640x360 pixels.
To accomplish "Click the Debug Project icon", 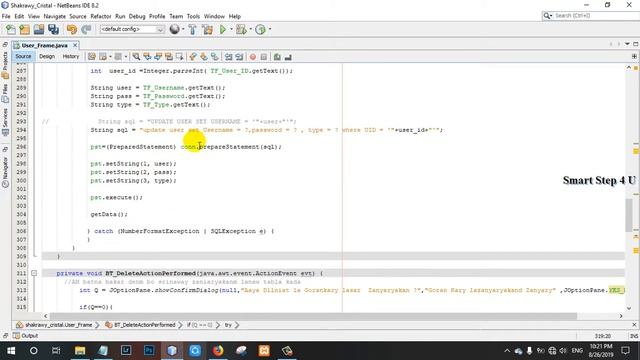I will click(241, 29).
